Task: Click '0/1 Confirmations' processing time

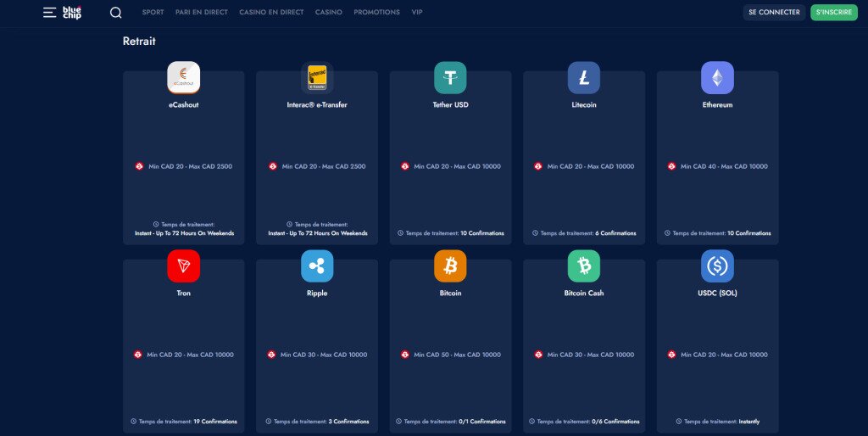Action: coord(482,422)
